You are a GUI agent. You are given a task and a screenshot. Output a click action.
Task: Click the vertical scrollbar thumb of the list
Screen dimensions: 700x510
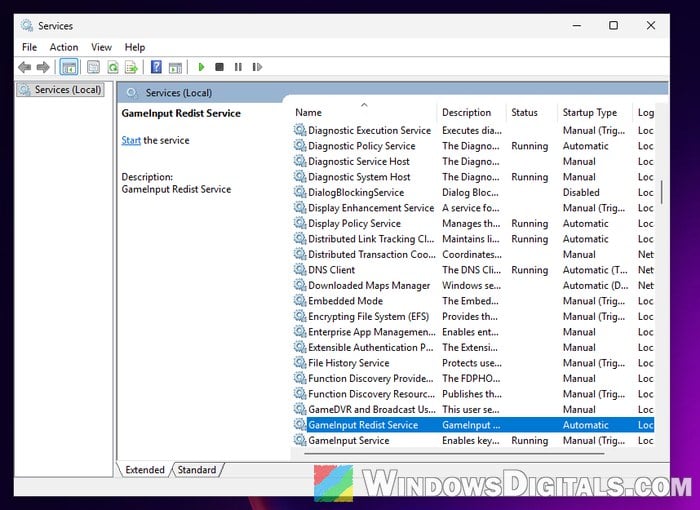point(661,192)
